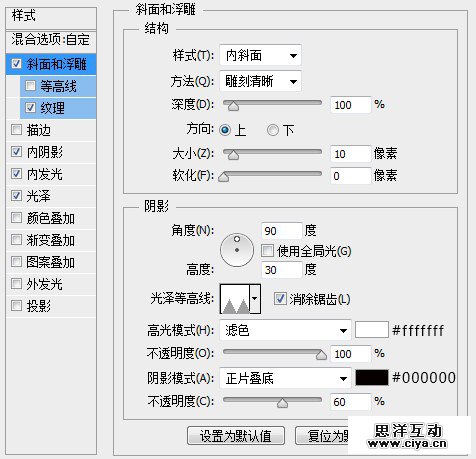Click the 角度 value field 90
Image resolution: width=476 pixels, height=459 pixels.
click(282, 231)
